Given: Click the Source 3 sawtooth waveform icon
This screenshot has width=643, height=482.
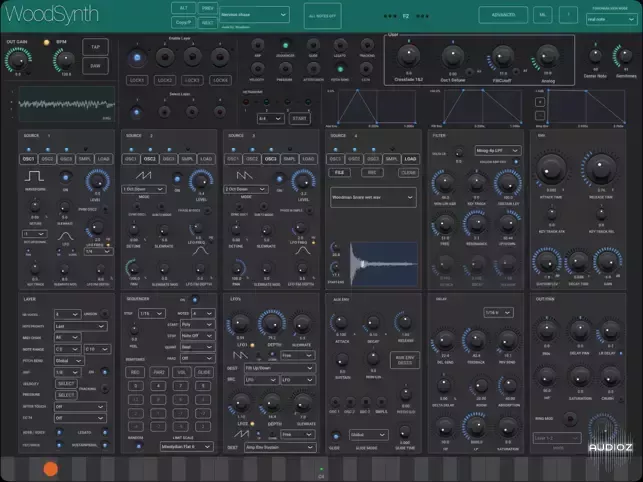Looking at the screenshot, I should click(244, 176).
